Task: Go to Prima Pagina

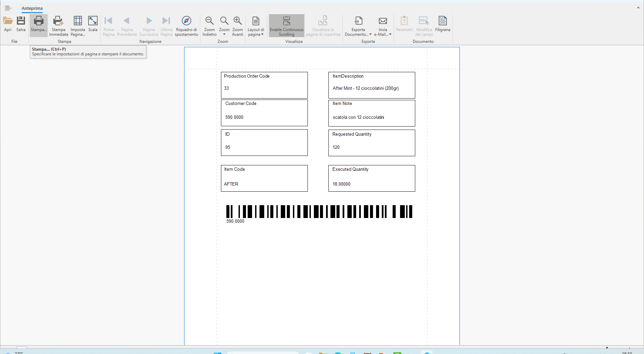Action: pos(108,26)
